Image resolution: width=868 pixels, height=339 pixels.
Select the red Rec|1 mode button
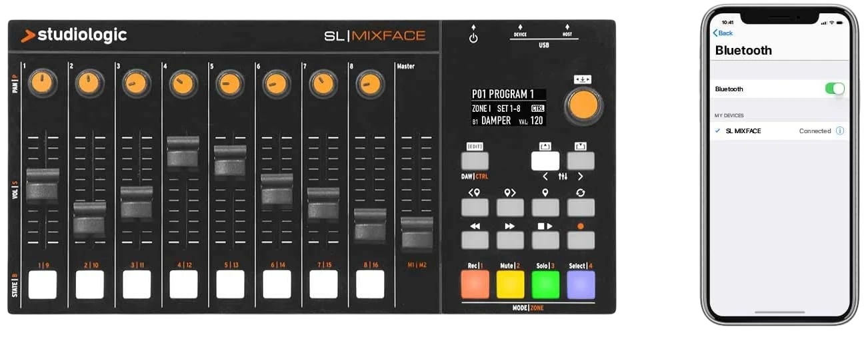click(475, 284)
